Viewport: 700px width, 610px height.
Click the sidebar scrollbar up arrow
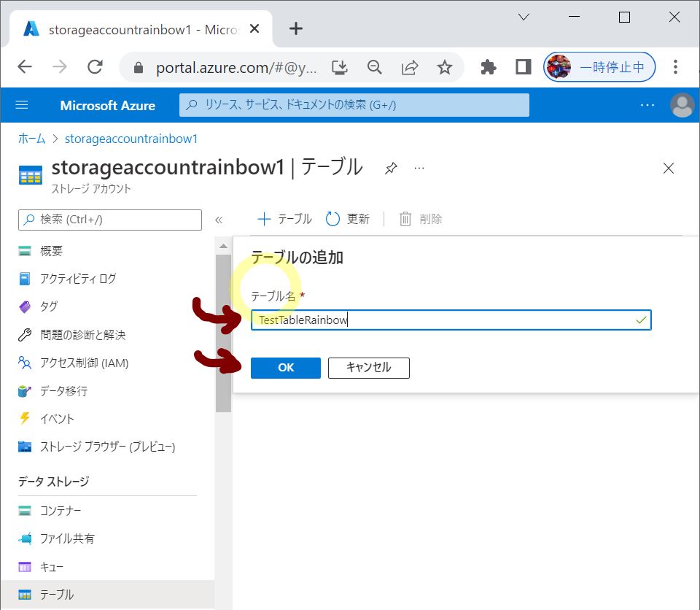[223, 246]
